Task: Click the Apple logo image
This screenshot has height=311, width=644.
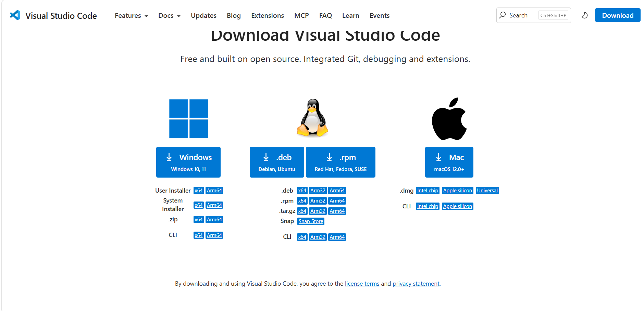Action: tap(449, 119)
